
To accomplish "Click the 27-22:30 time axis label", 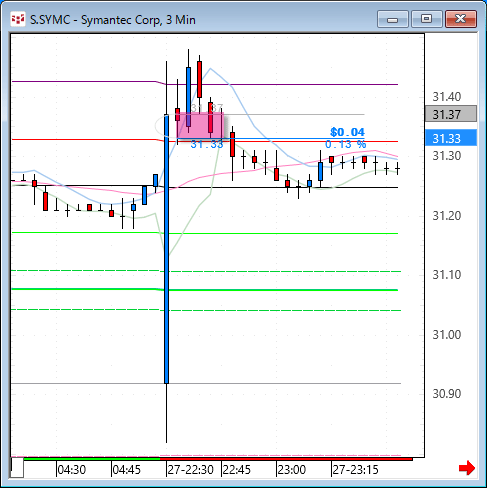I will (x=190, y=470).
